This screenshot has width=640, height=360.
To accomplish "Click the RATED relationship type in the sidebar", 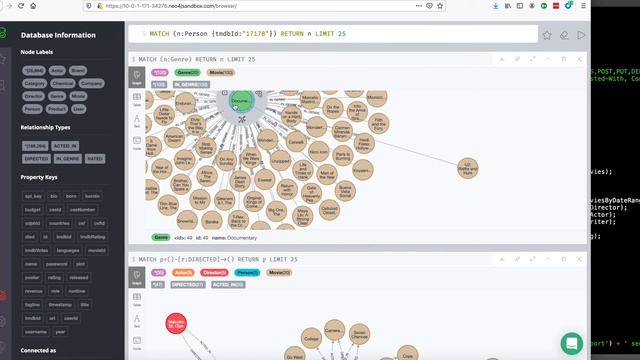I will point(95,159).
